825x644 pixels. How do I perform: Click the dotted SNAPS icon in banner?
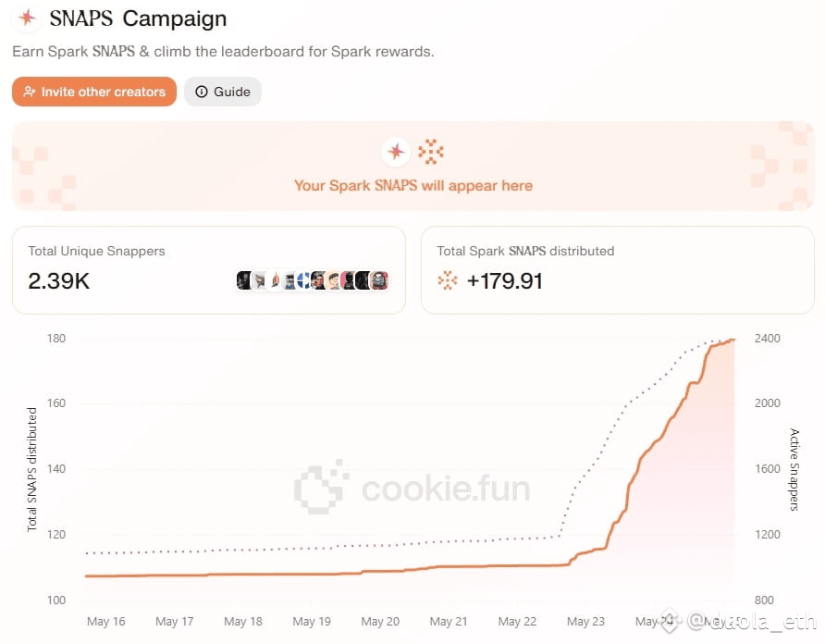pos(431,152)
